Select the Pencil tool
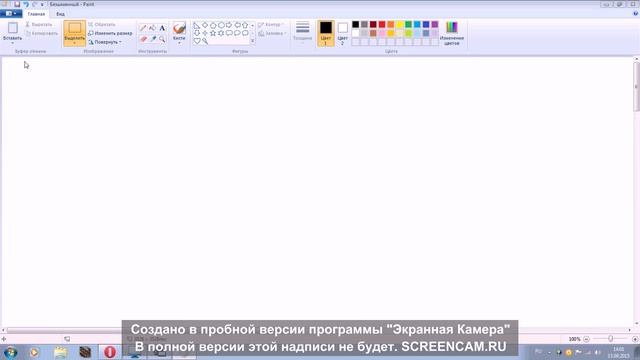The height and width of the screenshot is (360, 640). tap(143, 28)
